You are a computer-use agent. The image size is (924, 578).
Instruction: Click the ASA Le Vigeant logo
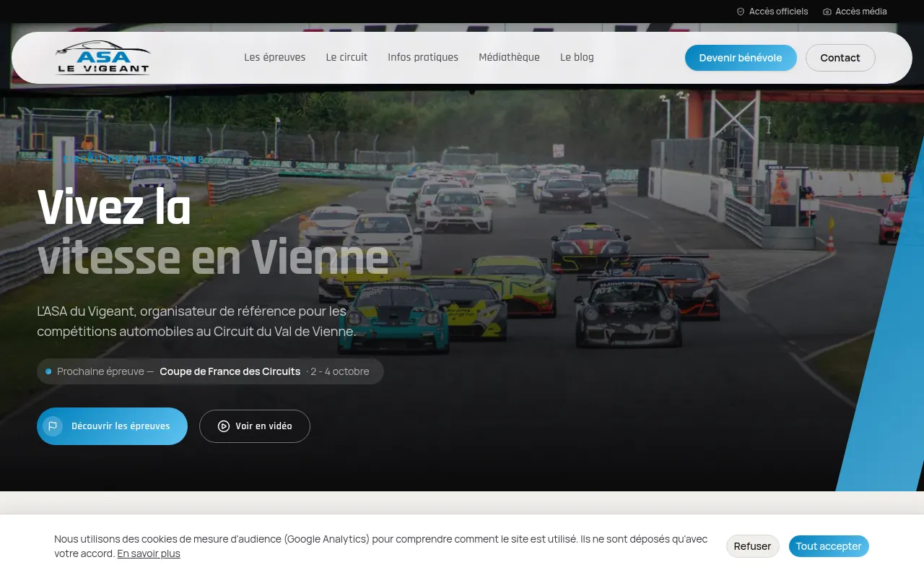coord(103,58)
